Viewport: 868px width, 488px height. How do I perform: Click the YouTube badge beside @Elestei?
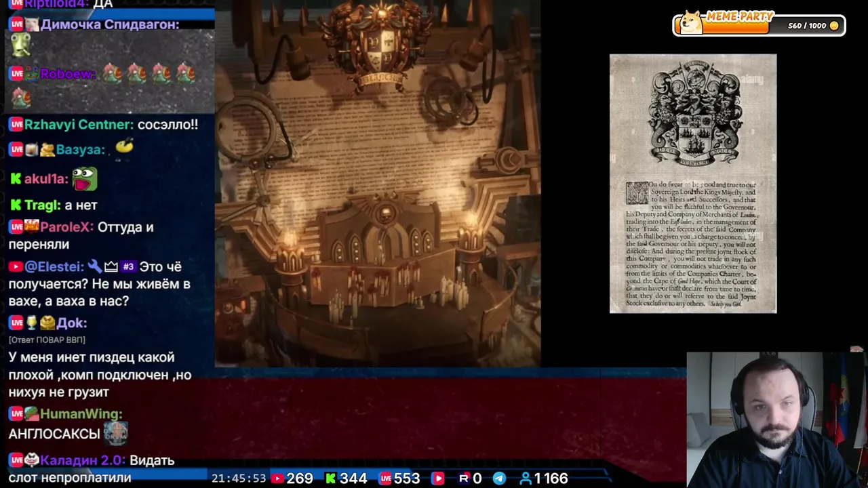pyautogui.click(x=16, y=266)
